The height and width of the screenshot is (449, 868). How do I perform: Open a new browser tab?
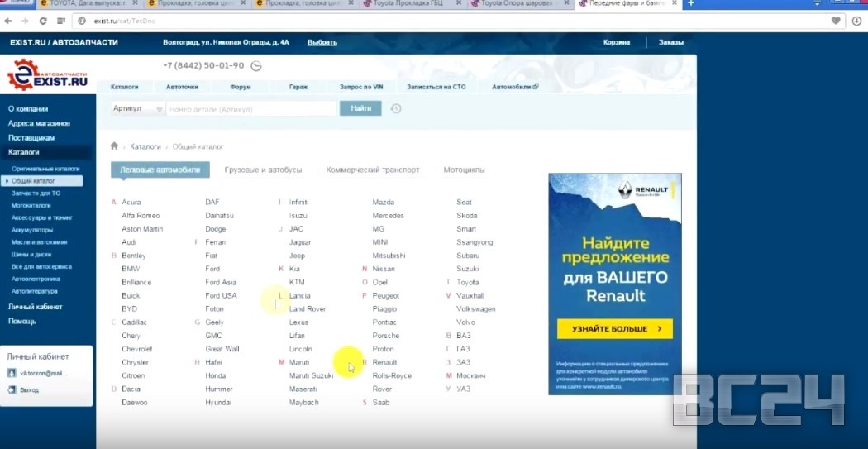(691, 4)
